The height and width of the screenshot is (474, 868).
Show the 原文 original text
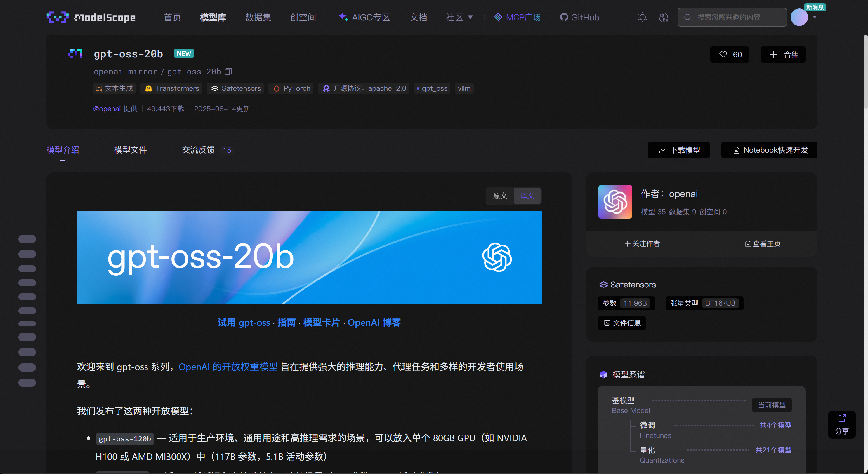pyautogui.click(x=500, y=196)
